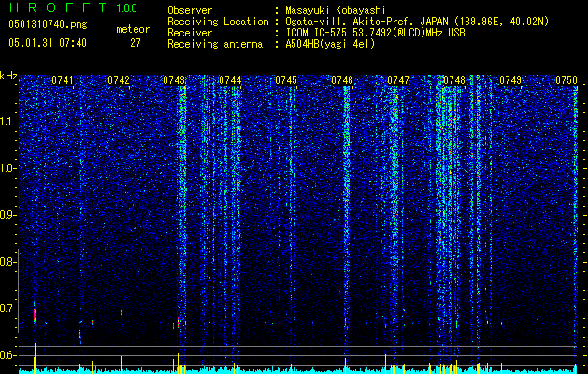Click the 0.7 kHz frequency tick label
Image resolution: width=588 pixels, height=374 pixels.
point(7,309)
